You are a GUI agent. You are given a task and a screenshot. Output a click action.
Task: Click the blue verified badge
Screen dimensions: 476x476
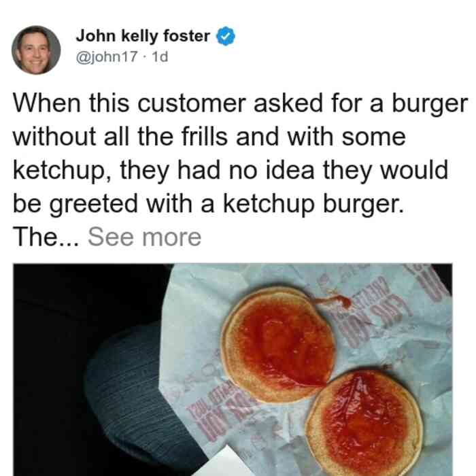[225, 36]
